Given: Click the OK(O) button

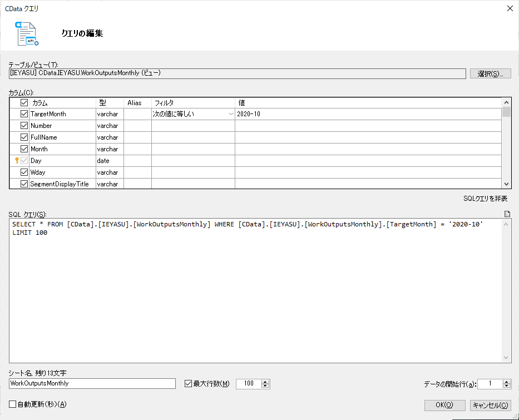Looking at the screenshot, I should 444,405.
